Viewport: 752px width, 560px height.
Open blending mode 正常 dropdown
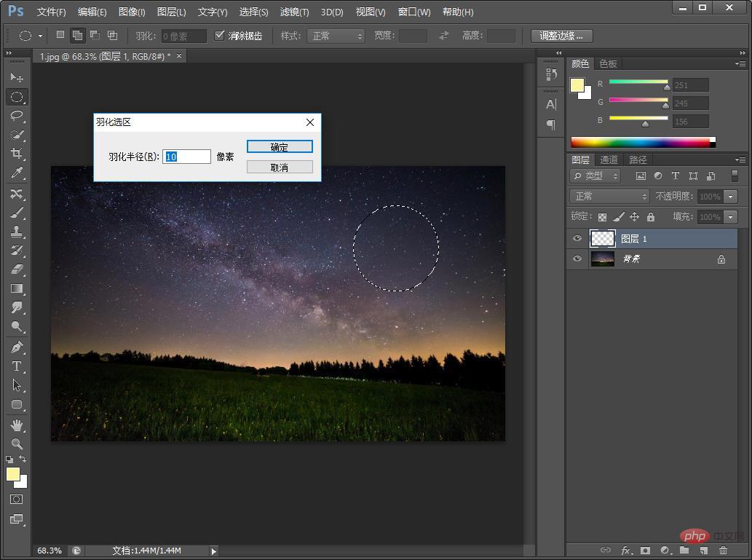609,197
